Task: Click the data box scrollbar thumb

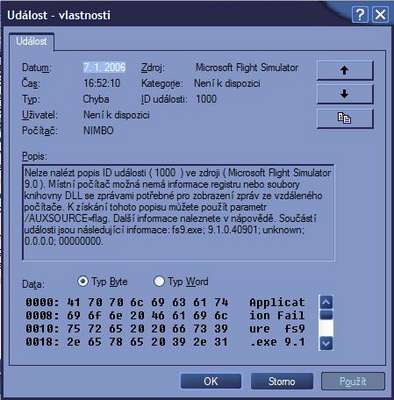Action: coord(326,315)
